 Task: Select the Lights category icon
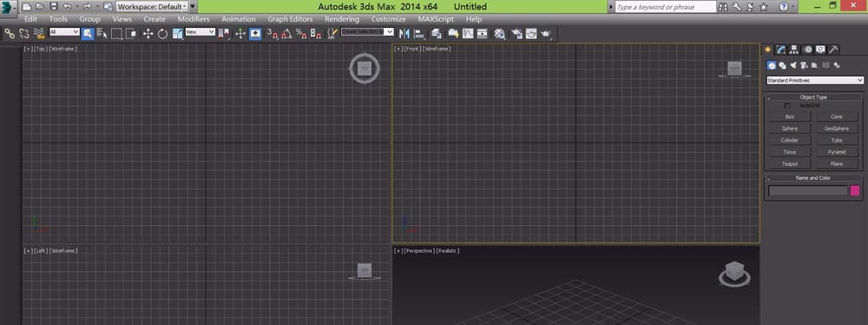click(793, 65)
